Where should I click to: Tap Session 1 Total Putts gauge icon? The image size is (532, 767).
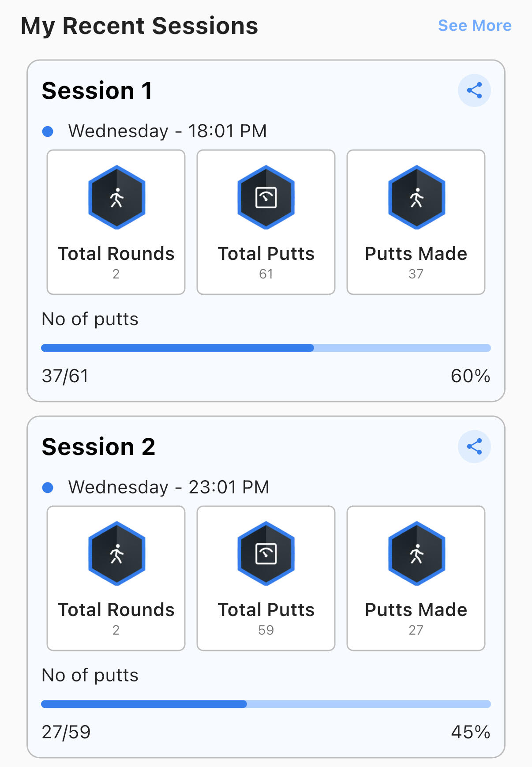tap(266, 197)
